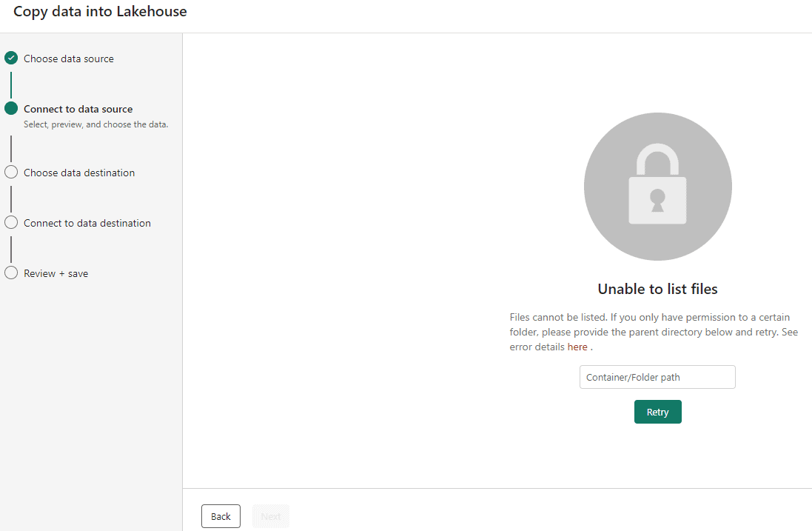The image size is (812, 531).
Task: Open the error details 'here' link
Action: [577, 347]
